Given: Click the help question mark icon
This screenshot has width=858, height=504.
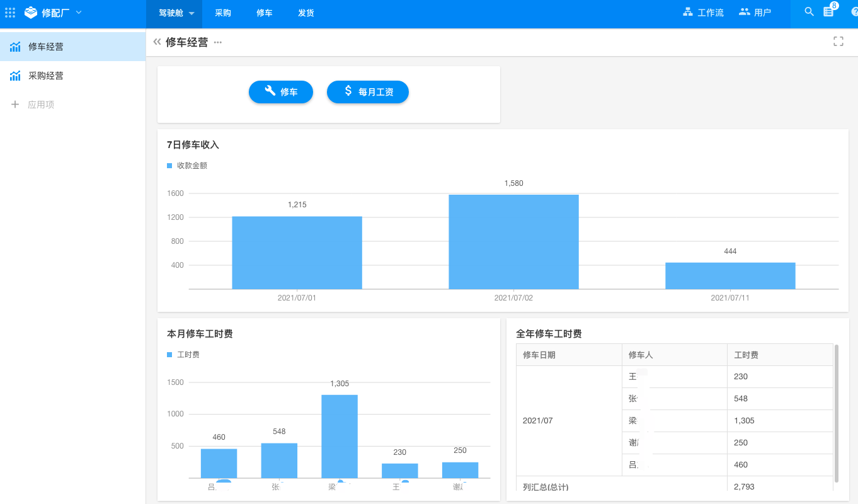Looking at the screenshot, I should click(x=854, y=12).
